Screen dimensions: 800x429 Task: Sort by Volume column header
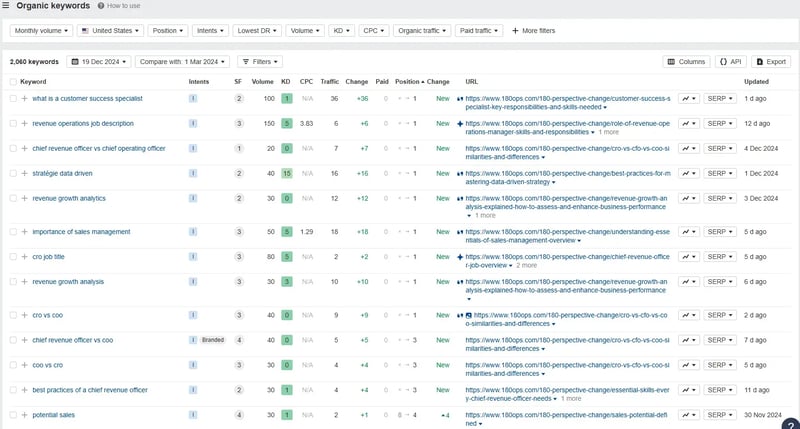click(x=262, y=82)
